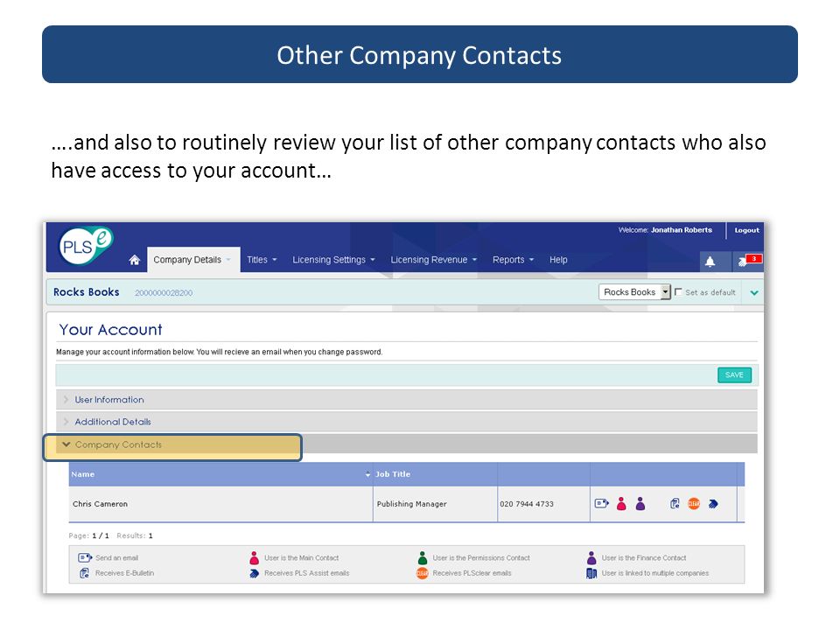Click the Page 1 / 1 indicator

[x=89, y=535]
